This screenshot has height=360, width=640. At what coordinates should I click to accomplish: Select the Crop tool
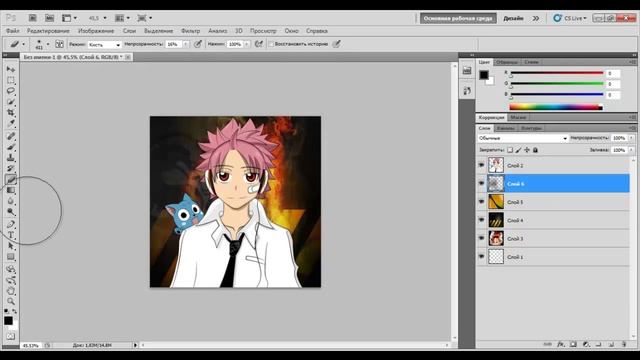pyautogui.click(x=11, y=112)
